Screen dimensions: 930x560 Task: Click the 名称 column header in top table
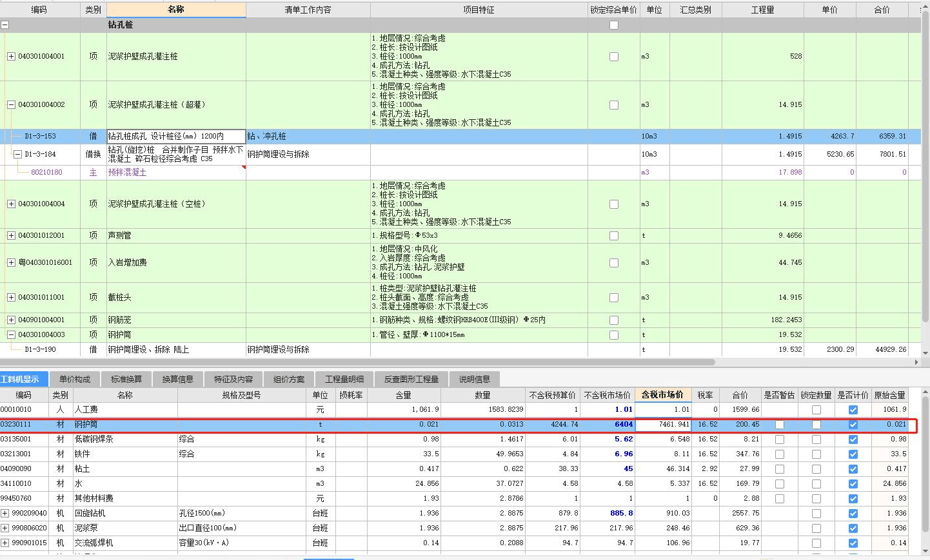(x=176, y=10)
